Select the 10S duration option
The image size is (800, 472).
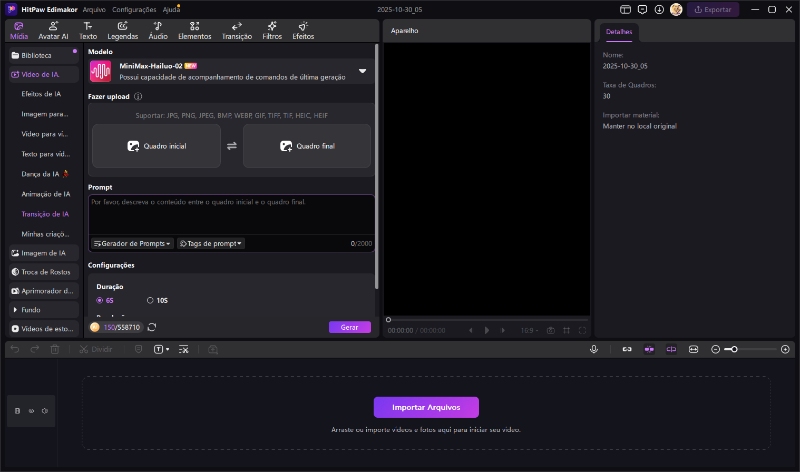(x=157, y=301)
